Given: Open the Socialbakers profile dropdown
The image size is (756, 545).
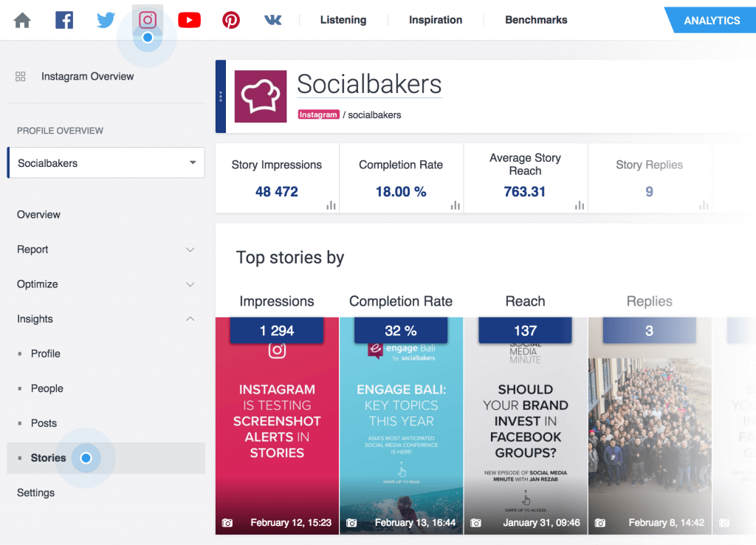Looking at the screenshot, I should tap(106, 162).
